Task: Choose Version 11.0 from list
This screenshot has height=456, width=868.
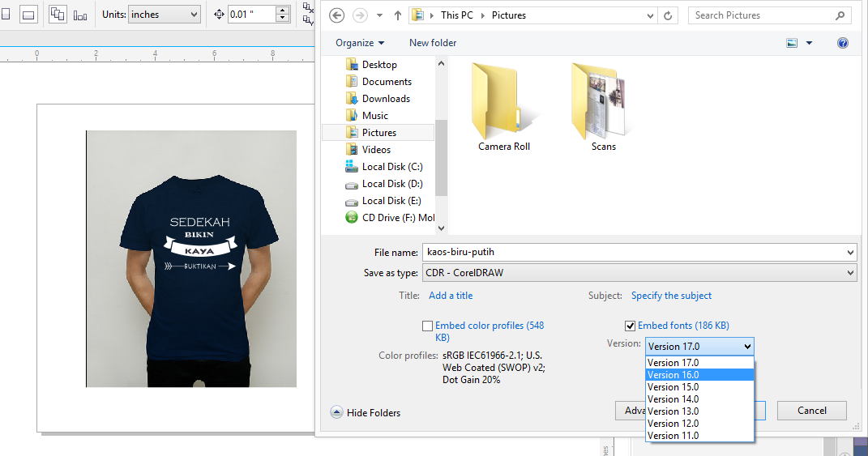Action: click(x=699, y=436)
